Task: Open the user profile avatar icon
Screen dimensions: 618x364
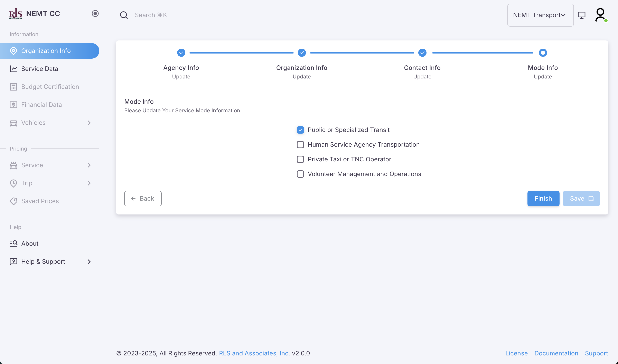Action: coord(600,15)
